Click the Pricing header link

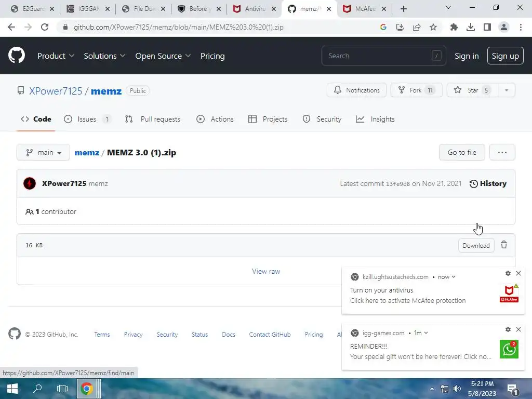pos(212,56)
